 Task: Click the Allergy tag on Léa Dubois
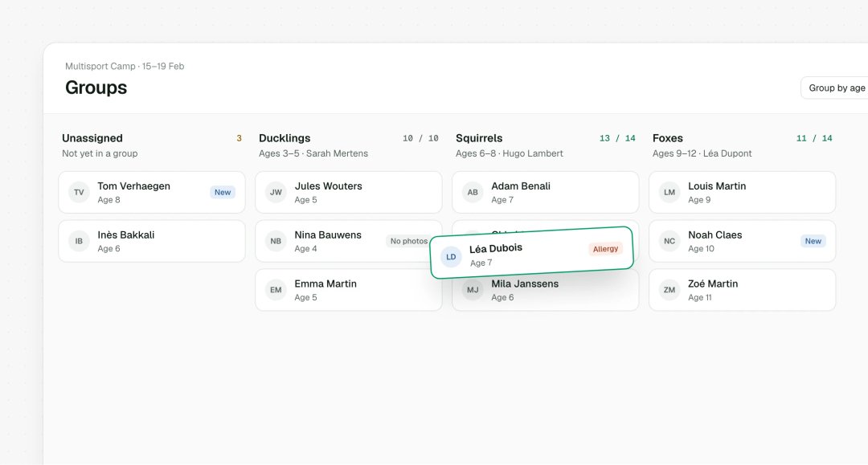[x=605, y=249]
